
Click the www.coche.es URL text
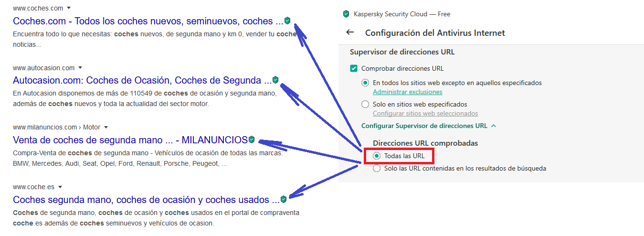[34, 187]
